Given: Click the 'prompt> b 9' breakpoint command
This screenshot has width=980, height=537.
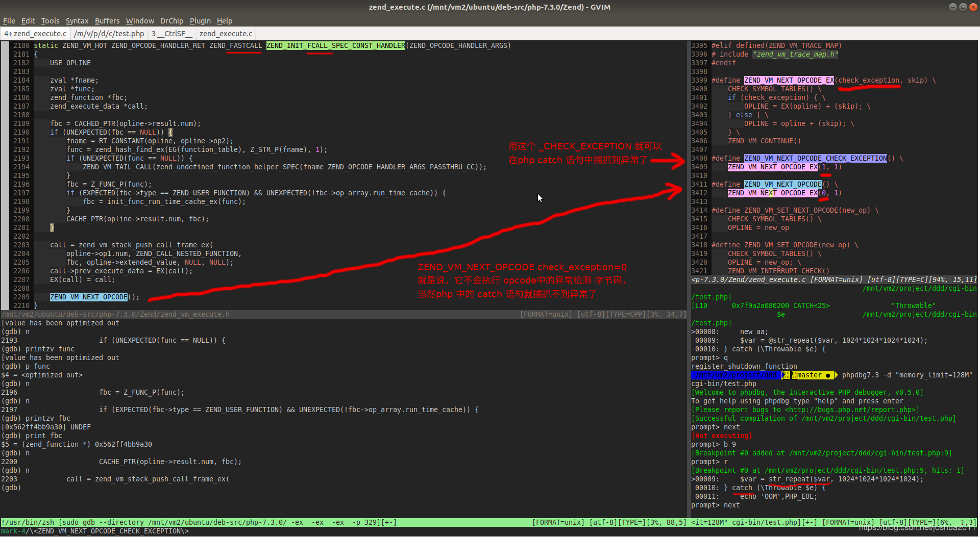Looking at the screenshot, I should pyautogui.click(x=714, y=445).
